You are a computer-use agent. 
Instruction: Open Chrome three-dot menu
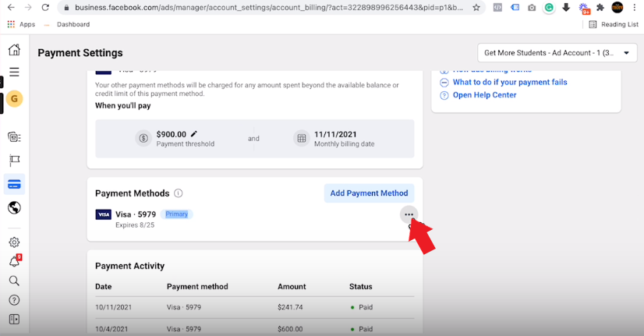tap(635, 7)
